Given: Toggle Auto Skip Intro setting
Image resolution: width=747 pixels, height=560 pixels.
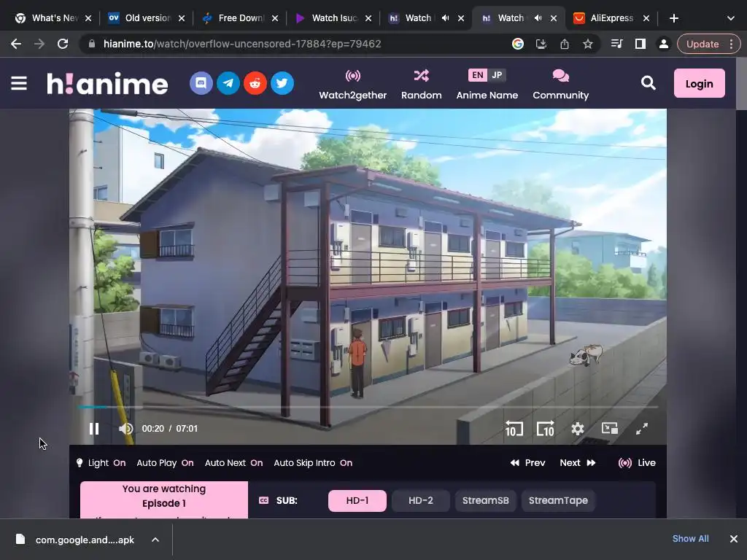Looking at the screenshot, I should (x=313, y=463).
